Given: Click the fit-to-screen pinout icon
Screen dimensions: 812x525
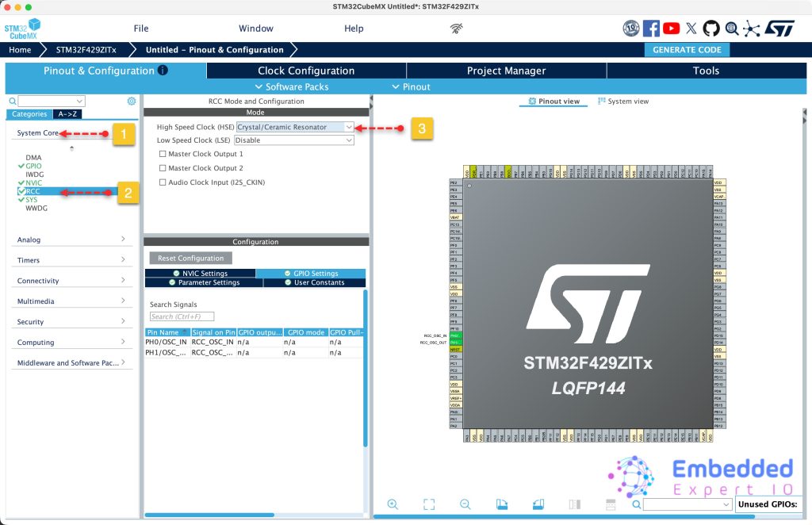Looking at the screenshot, I should point(429,504).
